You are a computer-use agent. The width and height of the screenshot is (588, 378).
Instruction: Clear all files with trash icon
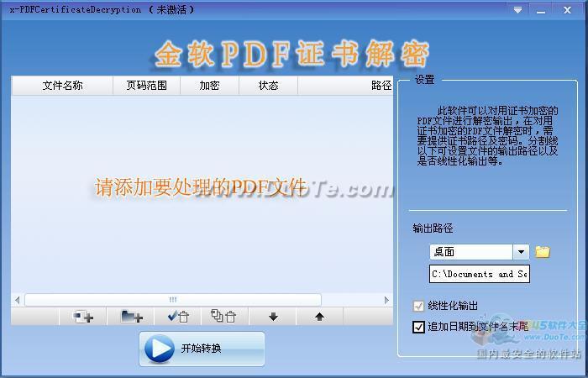223,317
